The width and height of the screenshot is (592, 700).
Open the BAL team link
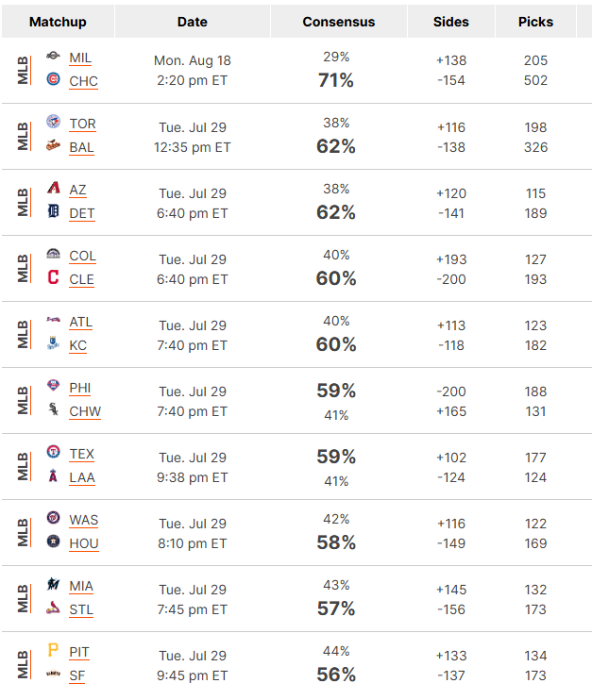(x=81, y=147)
